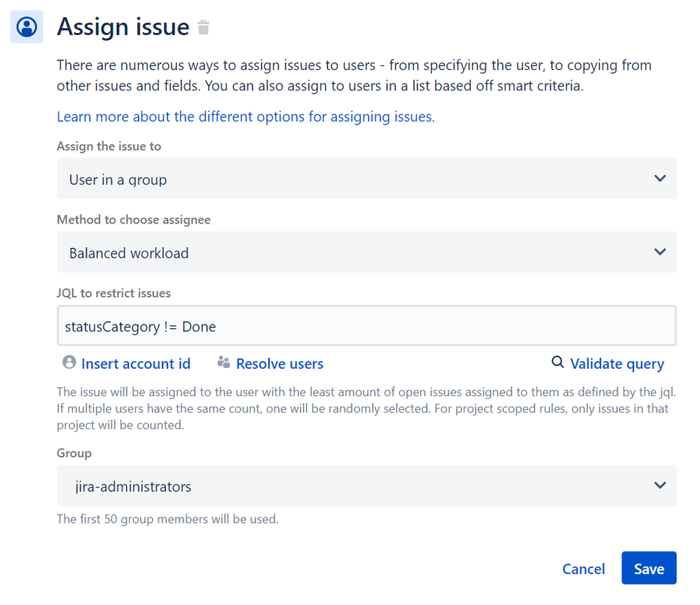Click the chevron on User in a group dropdown
Image resolution: width=700 pixels, height=605 pixels.
click(x=659, y=179)
